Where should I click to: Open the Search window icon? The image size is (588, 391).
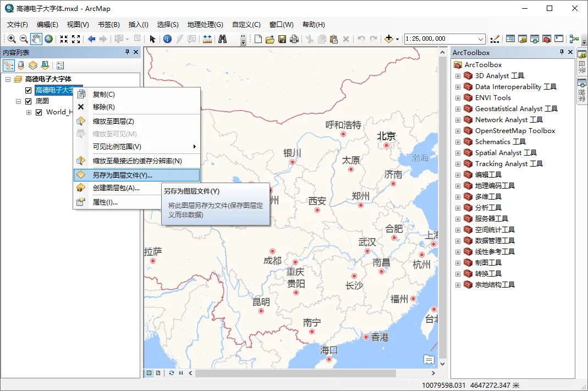(535, 38)
